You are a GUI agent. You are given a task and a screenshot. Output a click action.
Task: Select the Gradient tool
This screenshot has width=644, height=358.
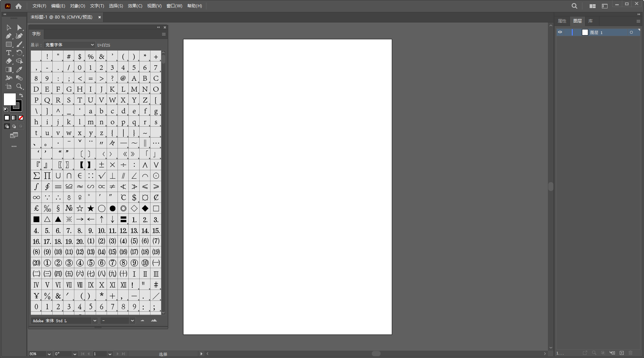click(9, 70)
